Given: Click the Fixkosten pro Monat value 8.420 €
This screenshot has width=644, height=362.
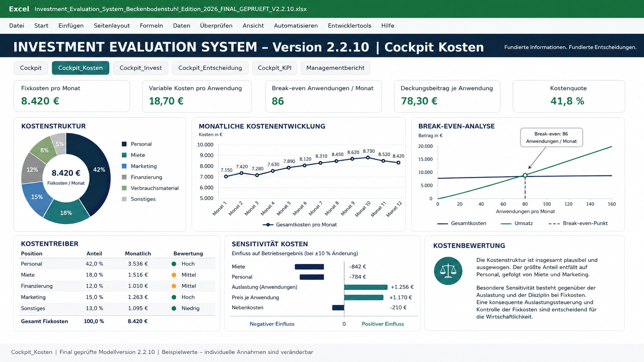Looking at the screenshot, I should pos(40,101).
